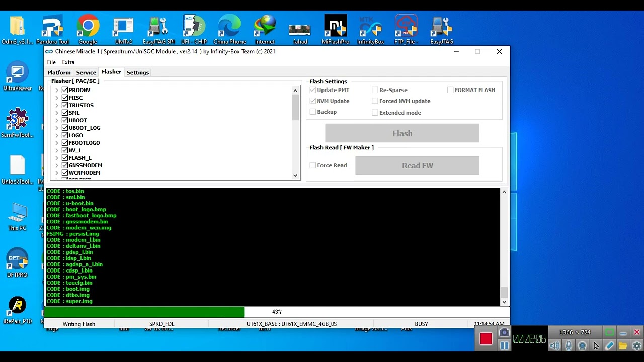Expand the LOGO tree node
644x362 pixels.
(57, 135)
